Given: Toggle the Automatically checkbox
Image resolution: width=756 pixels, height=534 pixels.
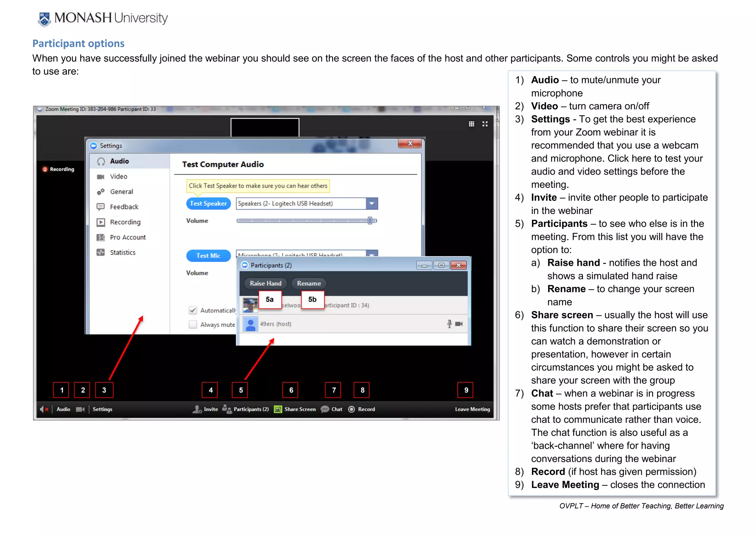Looking at the screenshot, I should coord(193,310).
